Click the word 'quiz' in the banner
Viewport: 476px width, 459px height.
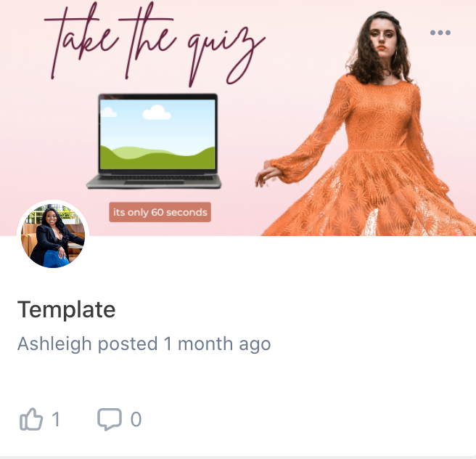(226, 56)
